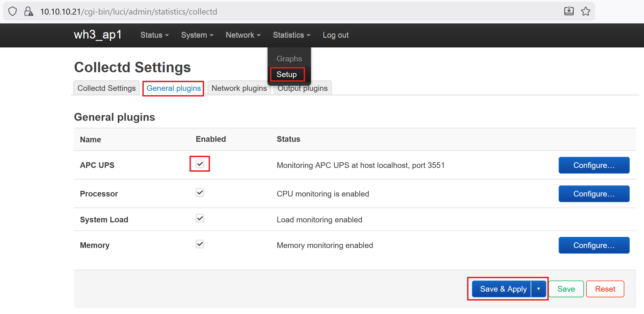The image size is (644, 314).
Task: Expand the Network navigation menu
Action: tap(243, 35)
